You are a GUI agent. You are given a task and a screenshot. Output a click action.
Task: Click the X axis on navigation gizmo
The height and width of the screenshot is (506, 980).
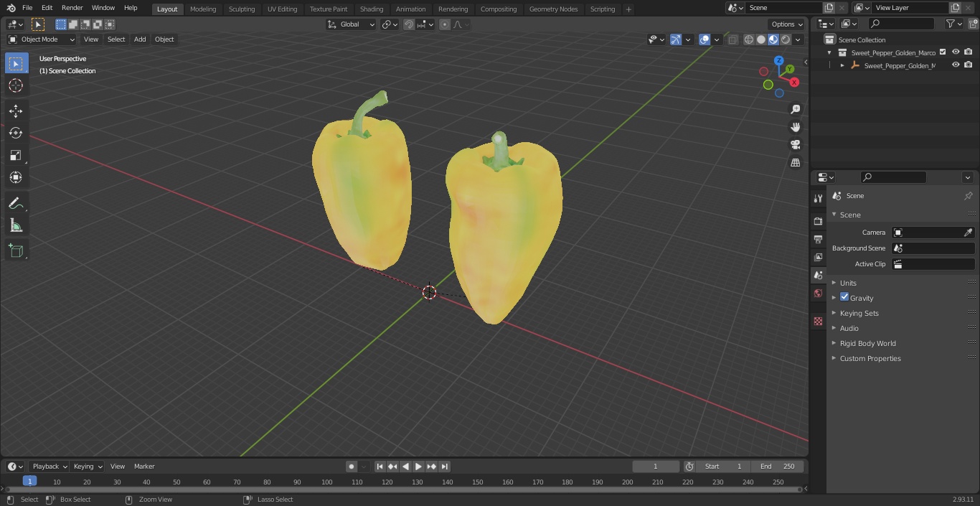[794, 83]
